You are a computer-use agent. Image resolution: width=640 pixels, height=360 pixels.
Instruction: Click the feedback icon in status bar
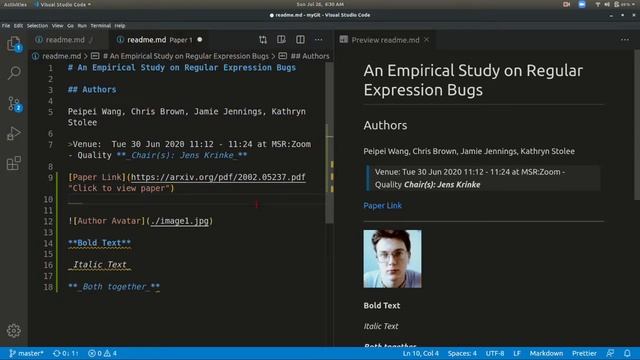click(610, 353)
